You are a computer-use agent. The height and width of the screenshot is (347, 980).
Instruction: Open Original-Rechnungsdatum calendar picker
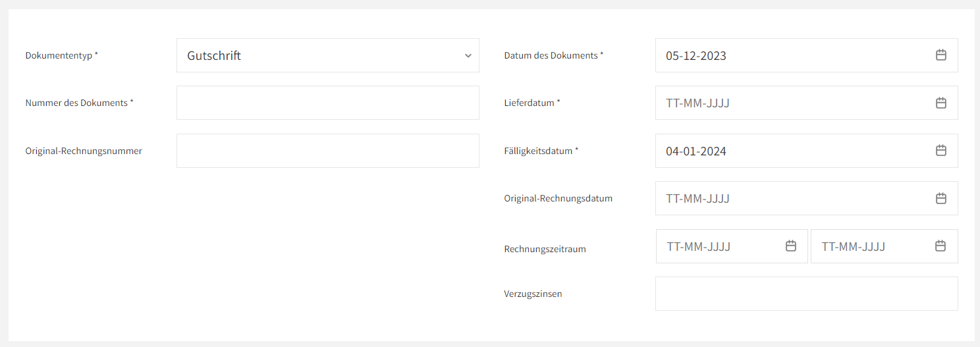coord(941,198)
